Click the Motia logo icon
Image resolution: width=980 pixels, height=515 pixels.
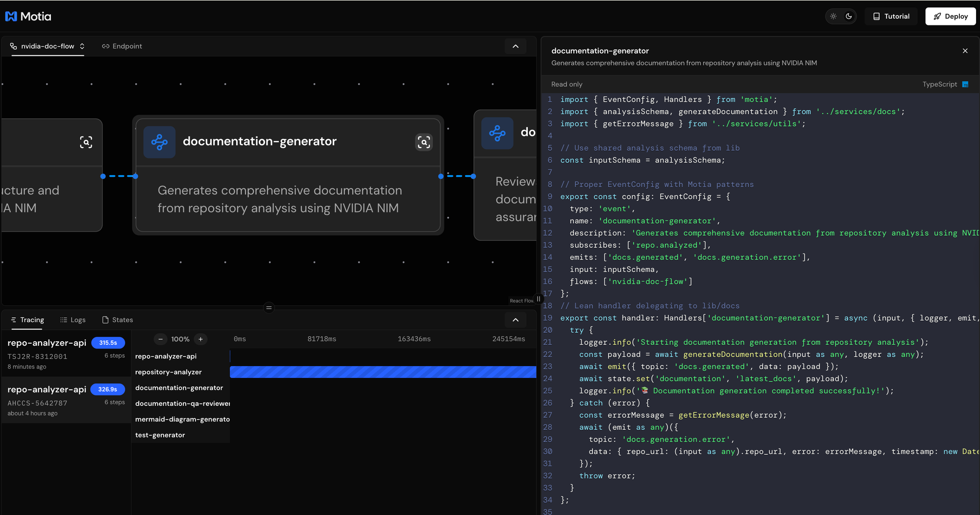pos(11,17)
